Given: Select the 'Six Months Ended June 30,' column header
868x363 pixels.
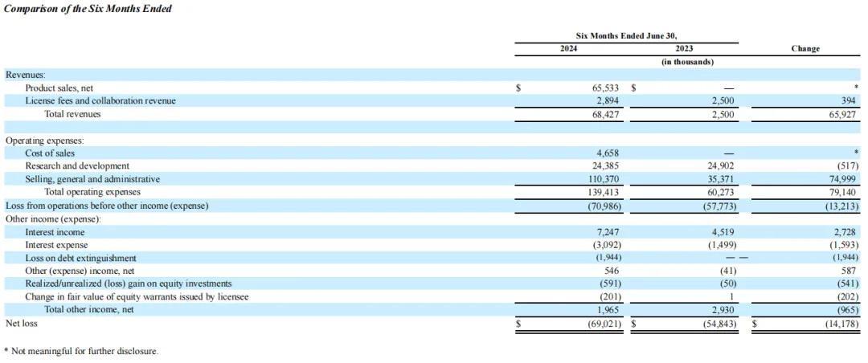Looking at the screenshot, I should pos(627,35).
